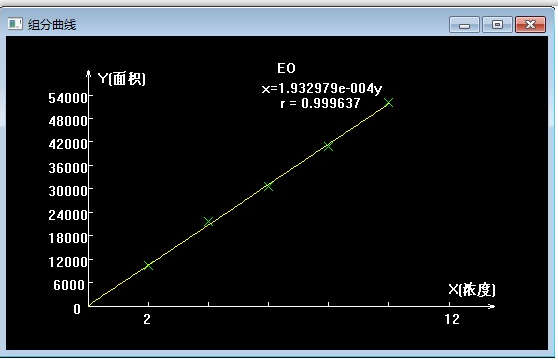
Task: Click the r = 0.999637 correlation label
Action: (320, 103)
